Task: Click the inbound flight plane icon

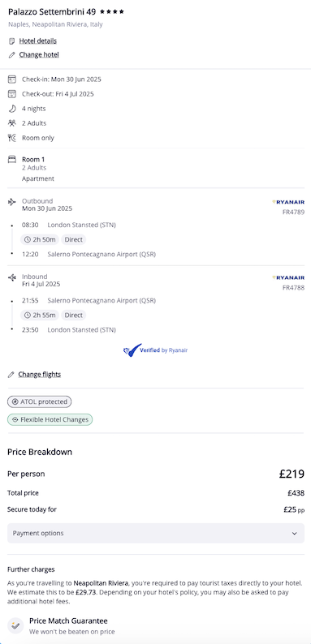Action: (x=12, y=277)
